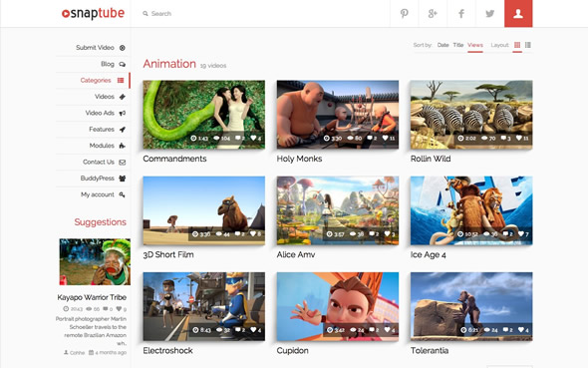This screenshot has width=588, height=368.
Task: Click the heart icon on Kayapo Warrior Tribe
Action: (x=119, y=309)
